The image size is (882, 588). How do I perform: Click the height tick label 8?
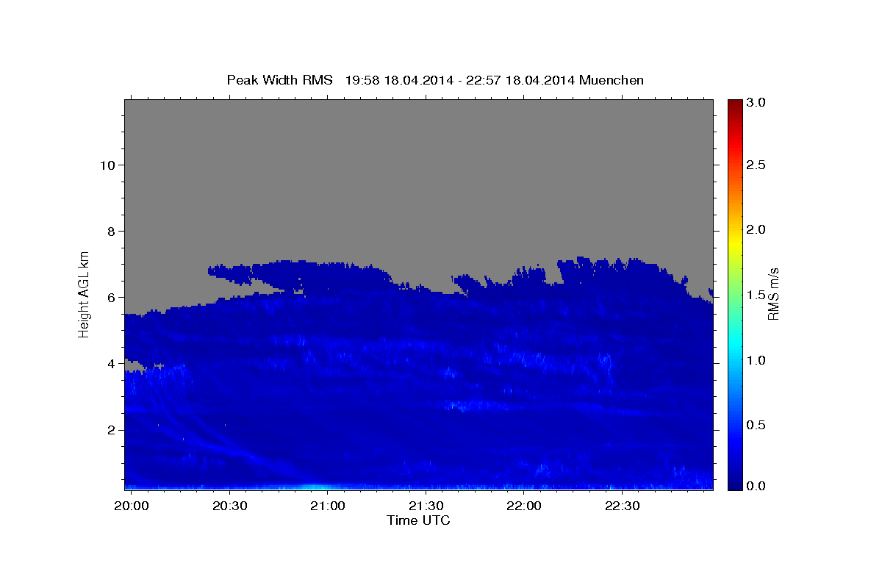(x=111, y=231)
